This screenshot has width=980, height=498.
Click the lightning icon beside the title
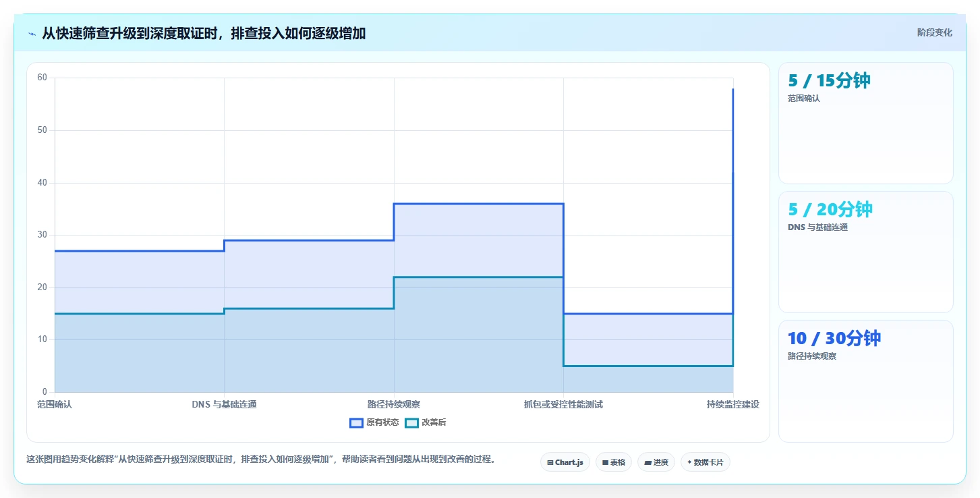coord(32,34)
